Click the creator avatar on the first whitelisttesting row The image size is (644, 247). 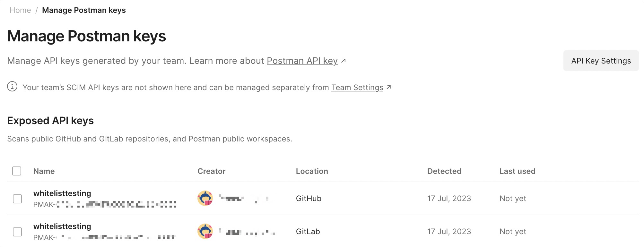click(x=205, y=198)
